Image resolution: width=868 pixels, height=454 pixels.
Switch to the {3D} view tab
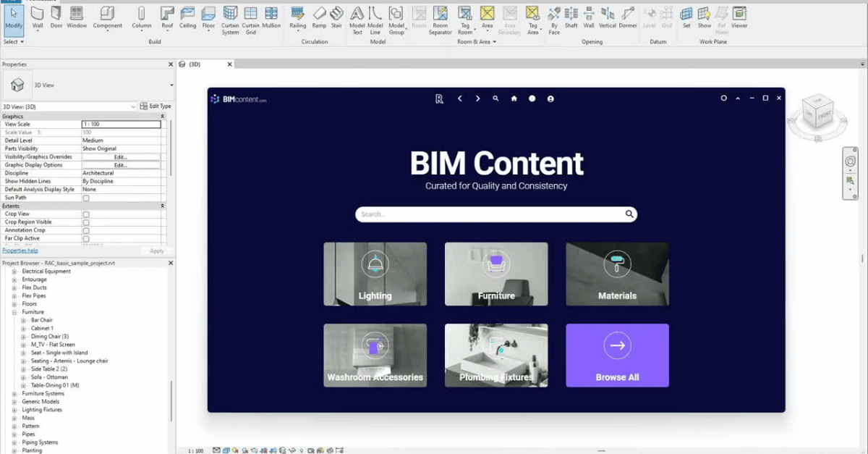click(195, 64)
